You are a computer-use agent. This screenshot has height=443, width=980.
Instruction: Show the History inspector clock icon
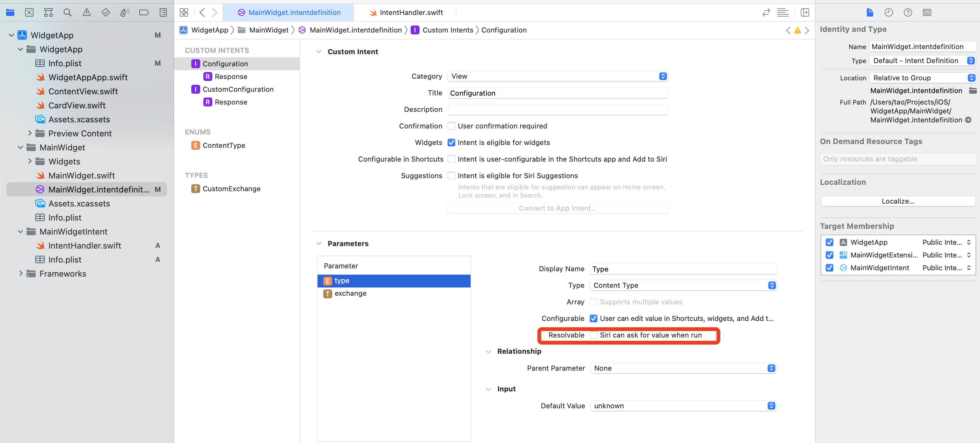[889, 12]
